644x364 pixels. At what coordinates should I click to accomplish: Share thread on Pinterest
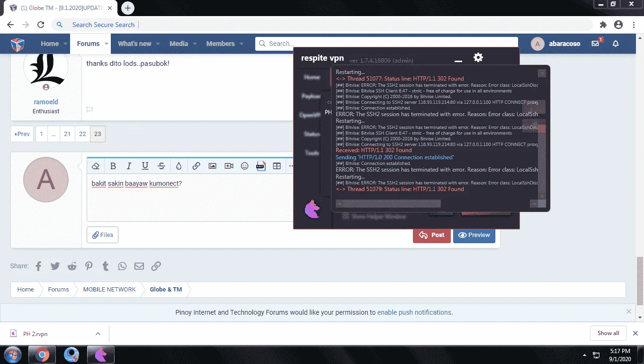(89, 266)
